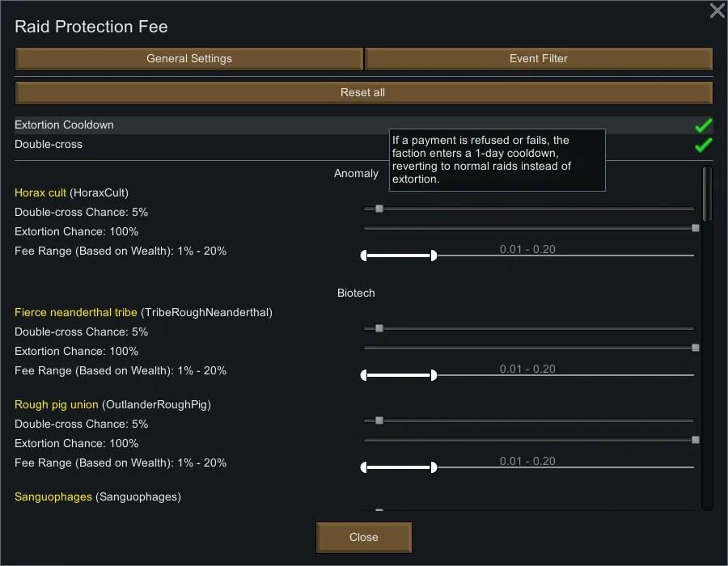Viewport: 728px width, 566px height.
Task: Click the vertical scrollbar thumb of faction list
Action: click(x=707, y=194)
